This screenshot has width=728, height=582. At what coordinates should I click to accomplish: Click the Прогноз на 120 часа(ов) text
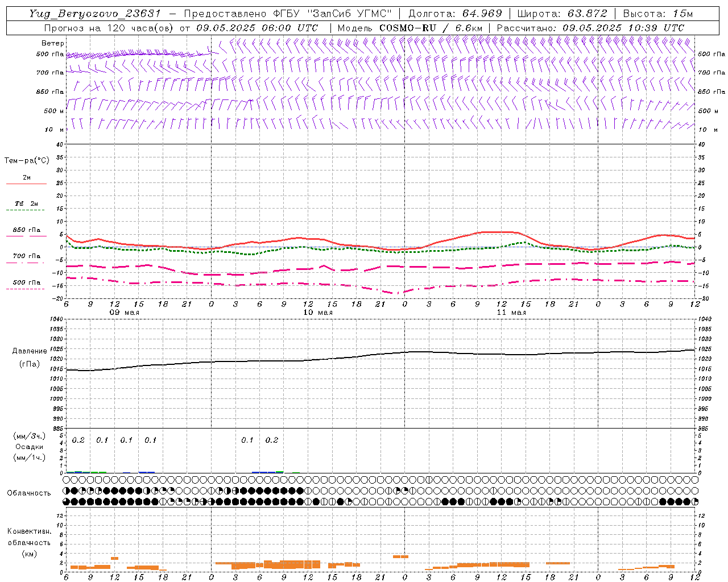click(109, 28)
